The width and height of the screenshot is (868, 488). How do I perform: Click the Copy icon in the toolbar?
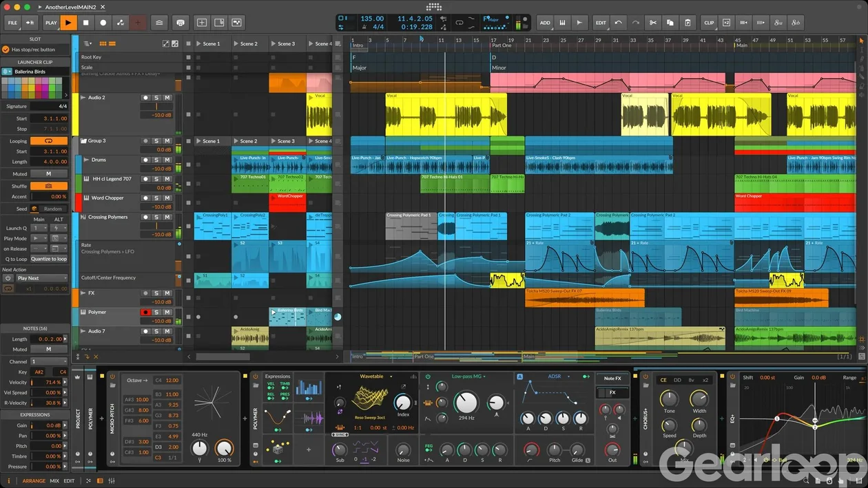click(670, 23)
